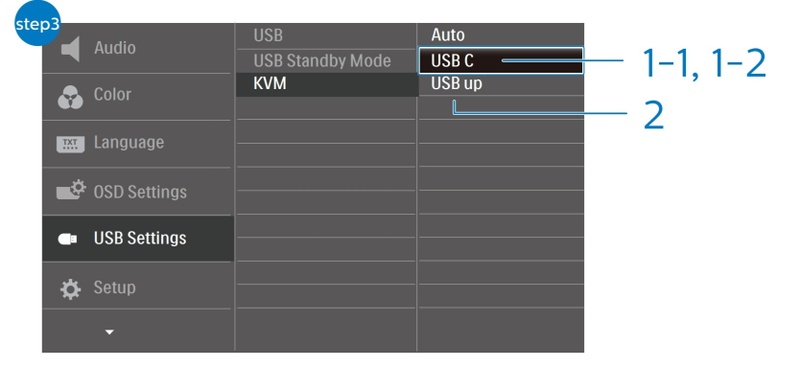Open the Audio menu
The height and width of the screenshot is (367, 800).
coord(115,48)
